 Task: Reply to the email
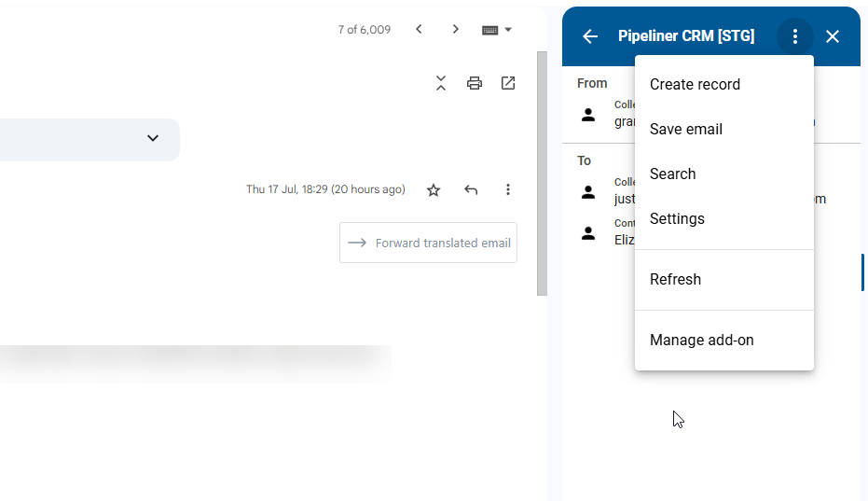tap(471, 190)
